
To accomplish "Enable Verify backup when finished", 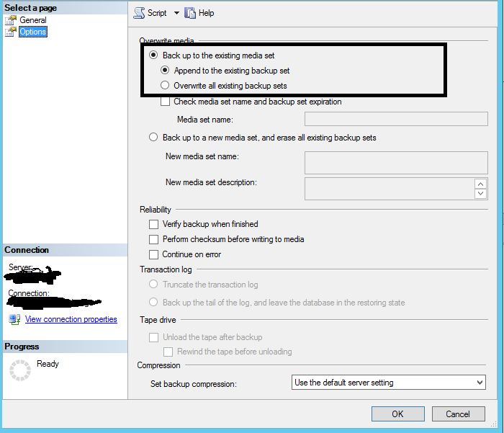I will tap(153, 224).
